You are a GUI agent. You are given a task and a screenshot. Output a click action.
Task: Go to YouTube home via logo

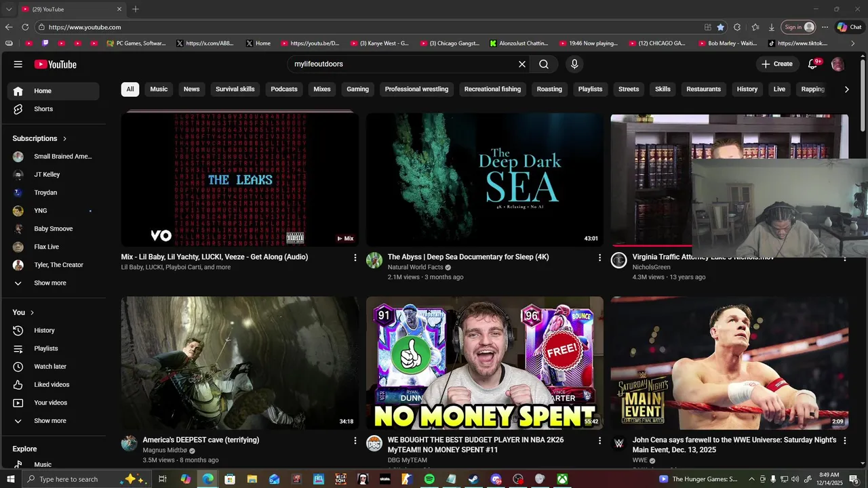56,64
